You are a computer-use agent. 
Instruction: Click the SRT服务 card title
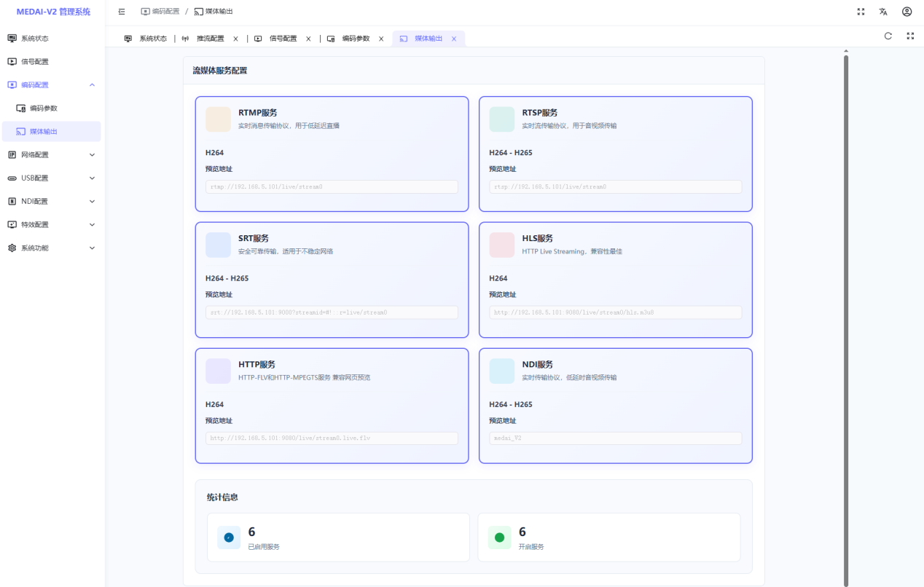(254, 238)
